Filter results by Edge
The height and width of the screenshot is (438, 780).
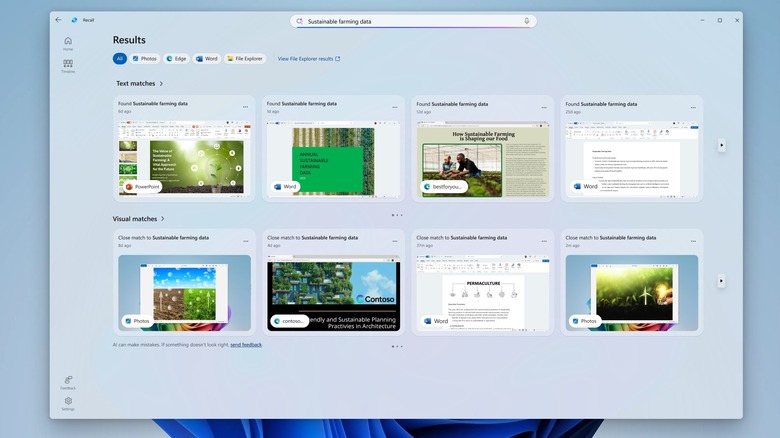point(177,59)
